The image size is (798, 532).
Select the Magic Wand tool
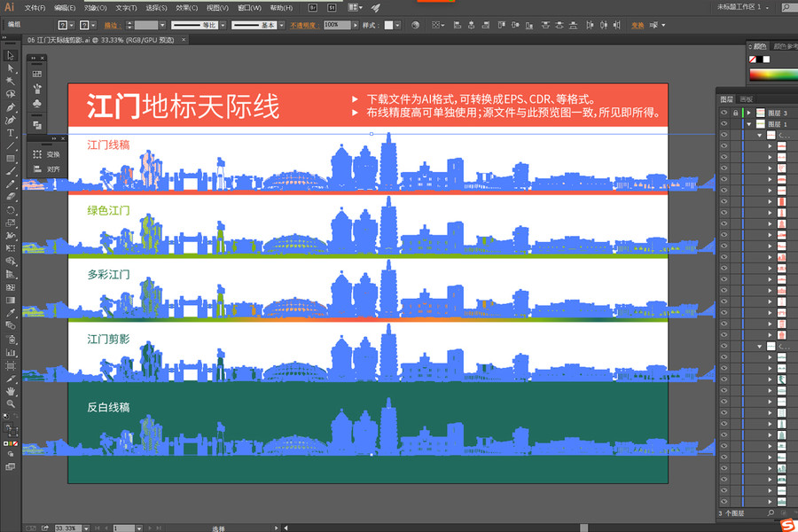click(x=10, y=81)
